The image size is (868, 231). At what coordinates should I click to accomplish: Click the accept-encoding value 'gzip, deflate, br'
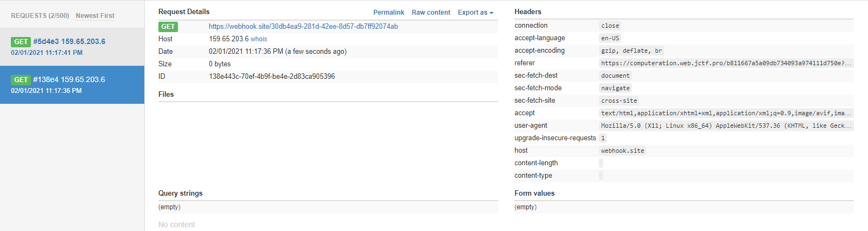tap(631, 51)
